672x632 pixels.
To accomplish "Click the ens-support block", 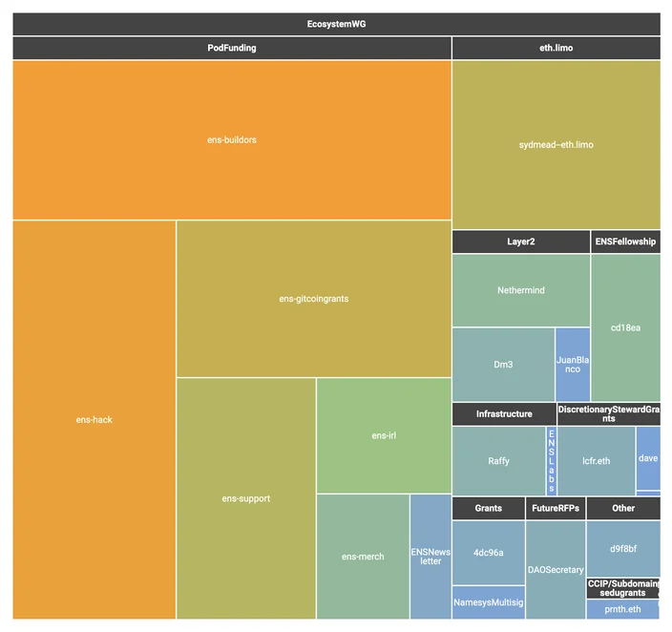I will [246, 498].
